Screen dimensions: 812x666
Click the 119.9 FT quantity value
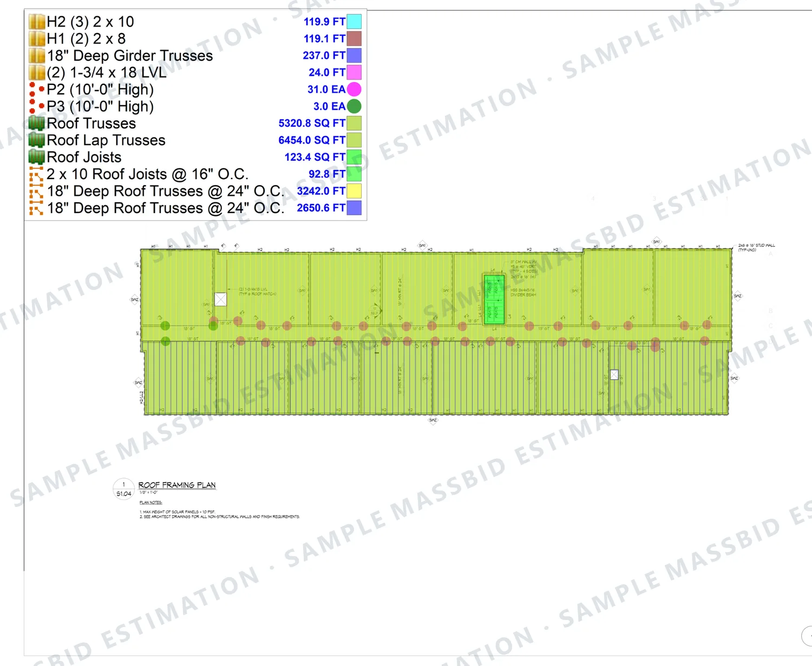click(x=324, y=22)
